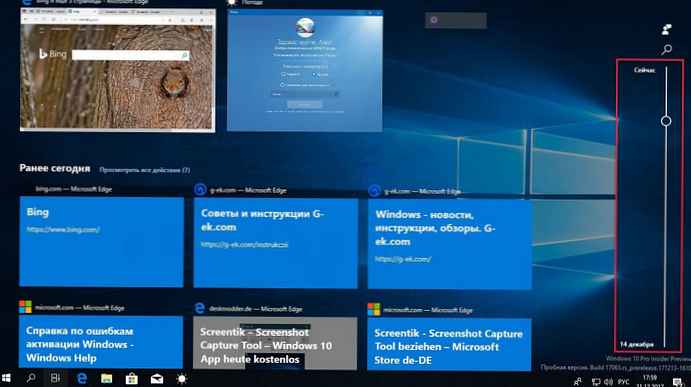Screen dimensions: 691x387
Task: Click the timeline search magnifier icon
Action: (x=667, y=49)
